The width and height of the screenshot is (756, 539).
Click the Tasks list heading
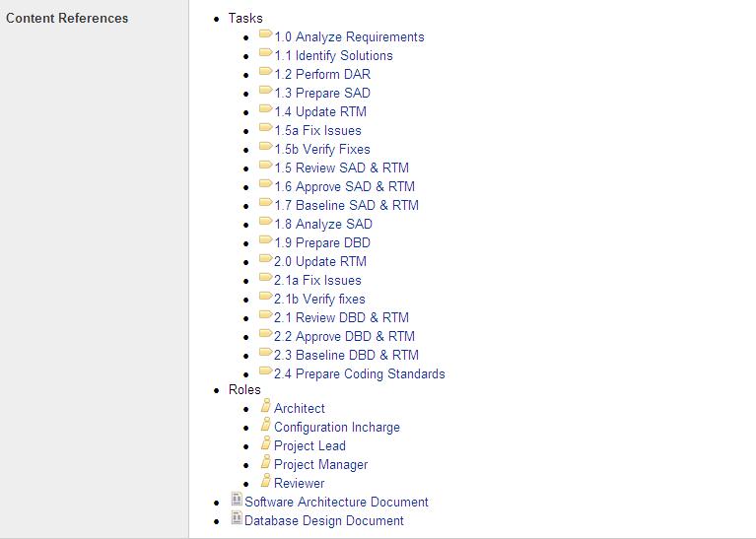pos(245,19)
